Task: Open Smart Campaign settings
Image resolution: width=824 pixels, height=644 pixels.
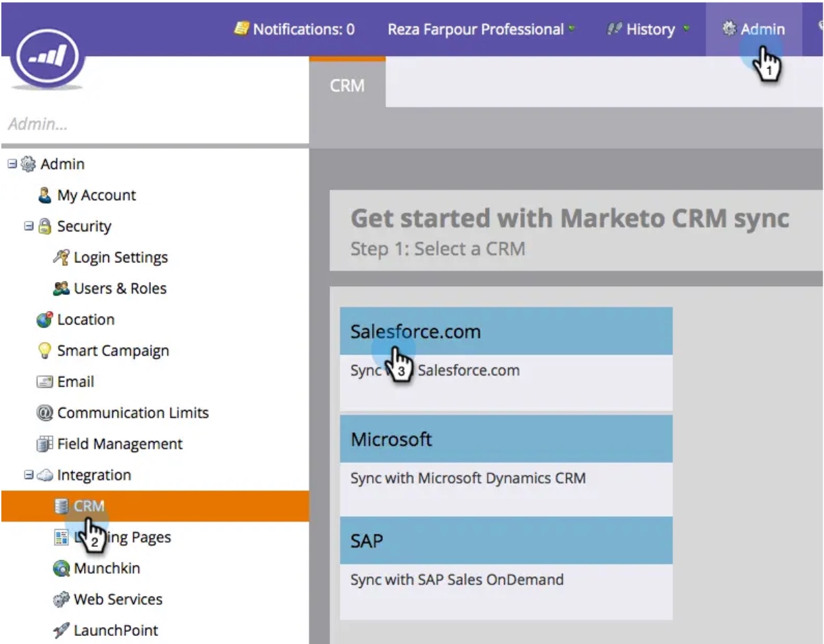Action: point(112,350)
